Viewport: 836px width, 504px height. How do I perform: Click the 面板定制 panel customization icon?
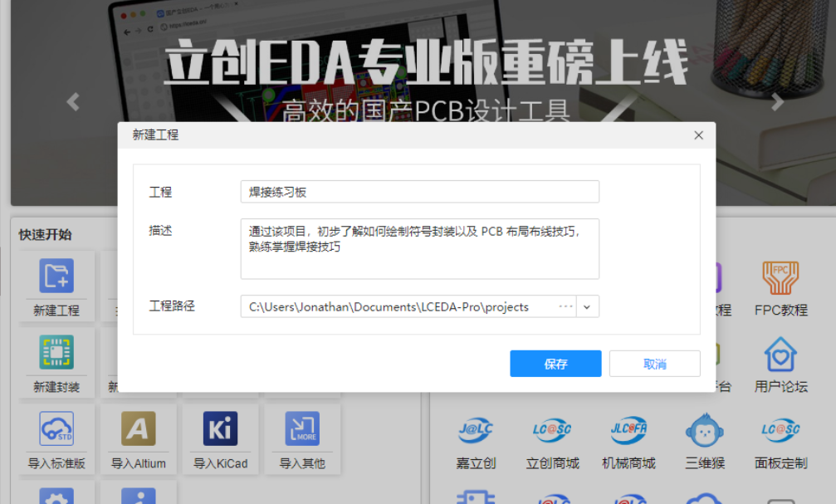point(780,430)
